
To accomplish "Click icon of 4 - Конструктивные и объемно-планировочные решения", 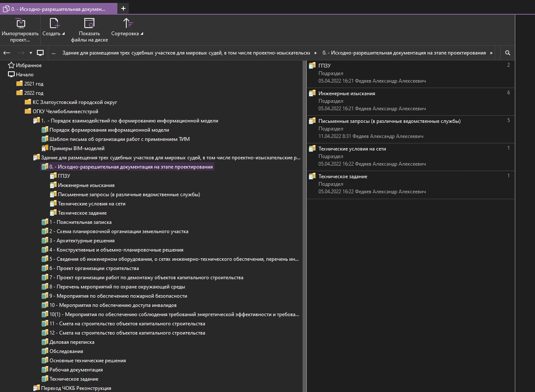I will pos(45,250).
